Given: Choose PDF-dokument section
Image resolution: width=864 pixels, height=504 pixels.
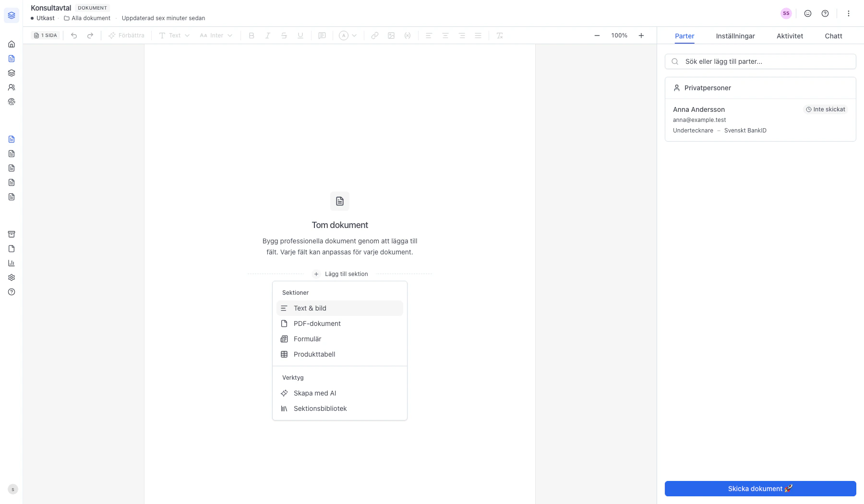Looking at the screenshot, I should [340, 324].
